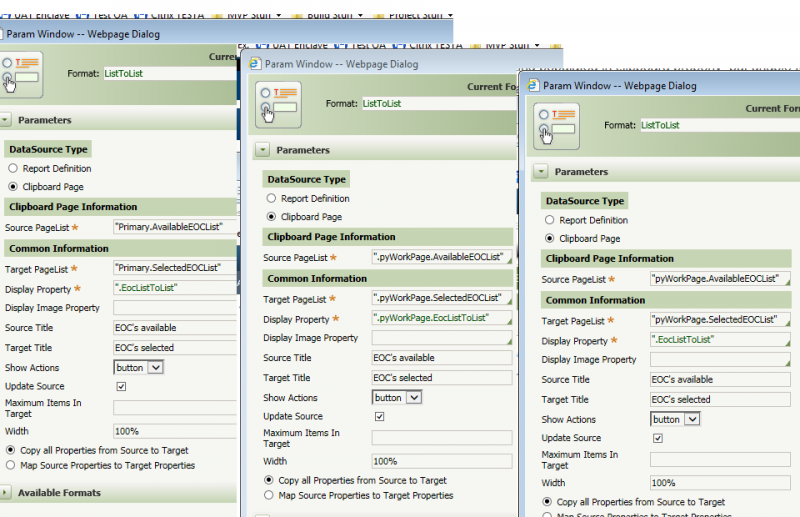Viewport: 800px width, 517px height.
Task: Click Format field ListToList in left window
Action: [x=170, y=73]
